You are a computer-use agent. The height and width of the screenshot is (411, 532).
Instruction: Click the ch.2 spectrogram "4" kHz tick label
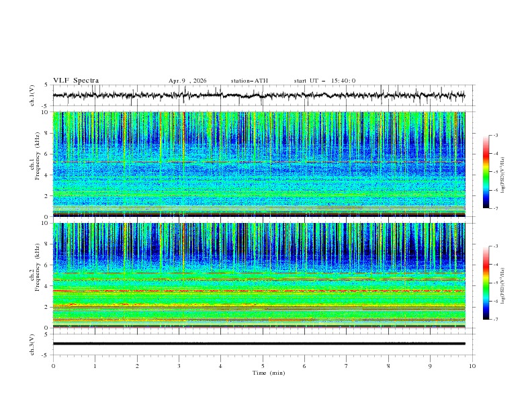[x=47, y=286]
